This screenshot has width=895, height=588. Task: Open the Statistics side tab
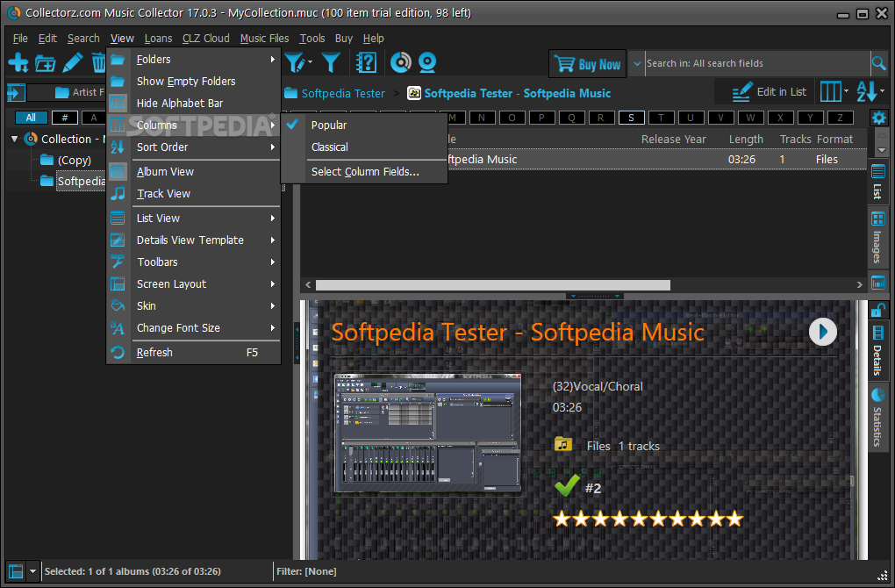(x=877, y=418)
